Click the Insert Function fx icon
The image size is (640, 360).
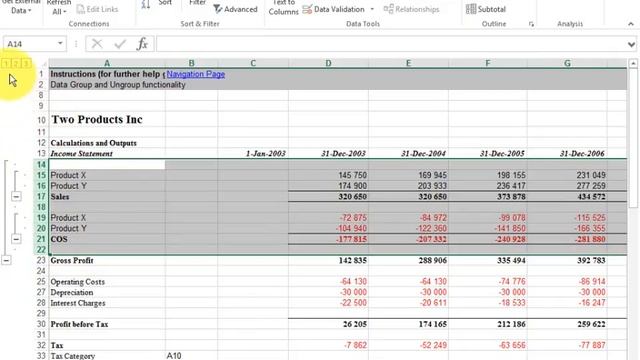pos(142,44)
